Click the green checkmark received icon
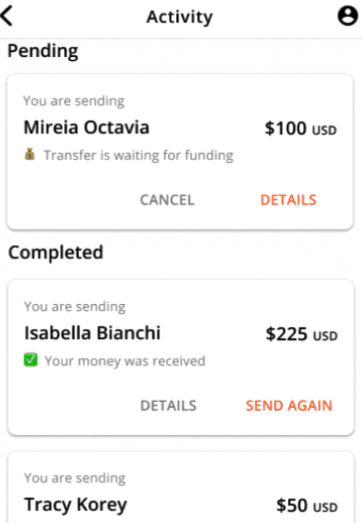Viewport: 363px width, 523px height. tap(31, 360)
